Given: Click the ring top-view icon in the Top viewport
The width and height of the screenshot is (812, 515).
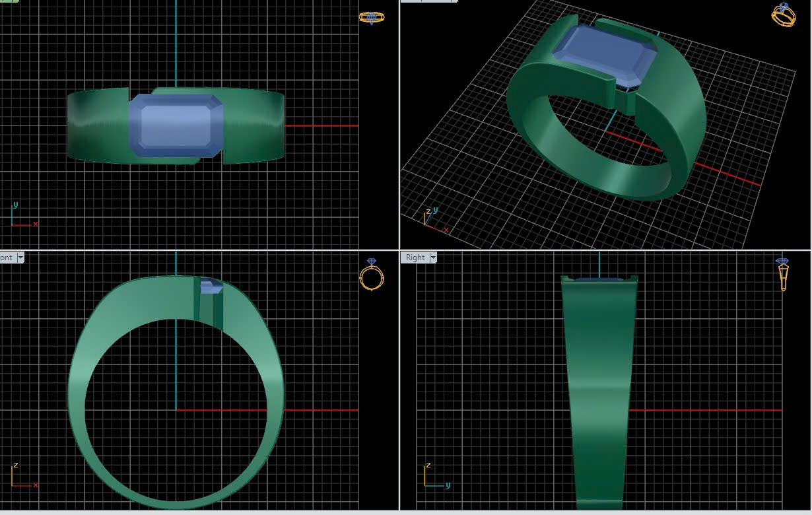Looking at the screenshot, I should (372, 18).
